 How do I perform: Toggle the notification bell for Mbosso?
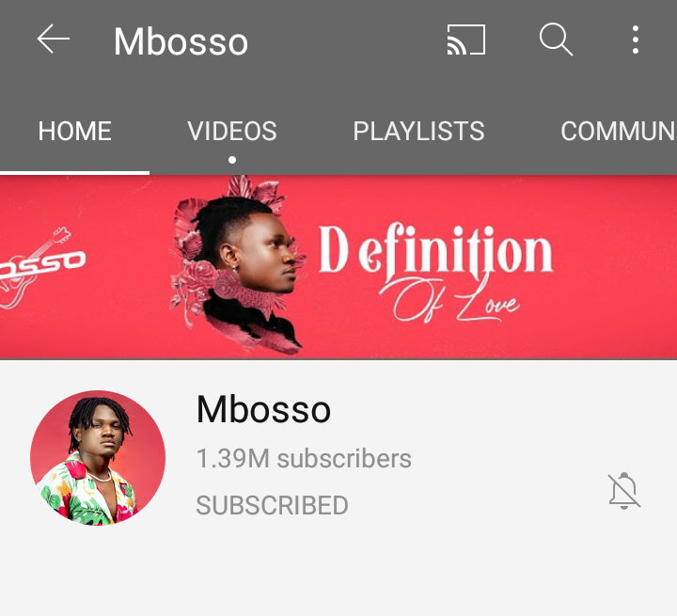coord(624,491)
